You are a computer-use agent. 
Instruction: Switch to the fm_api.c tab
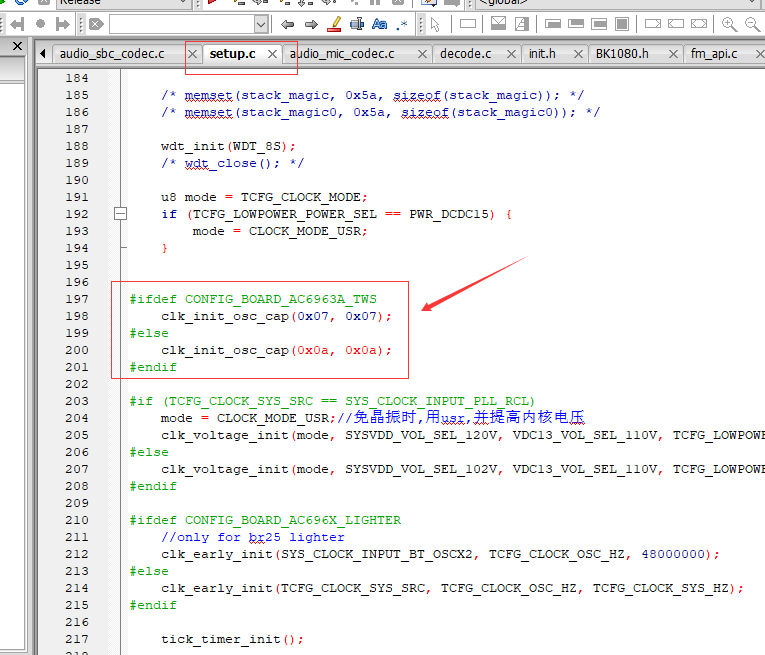coord(714,54)
